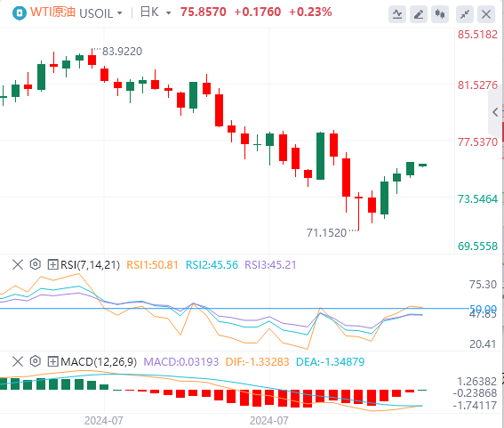Click the percent change +0.23%
This screenshot has width=504, height=428.
(x=310, y=12)
